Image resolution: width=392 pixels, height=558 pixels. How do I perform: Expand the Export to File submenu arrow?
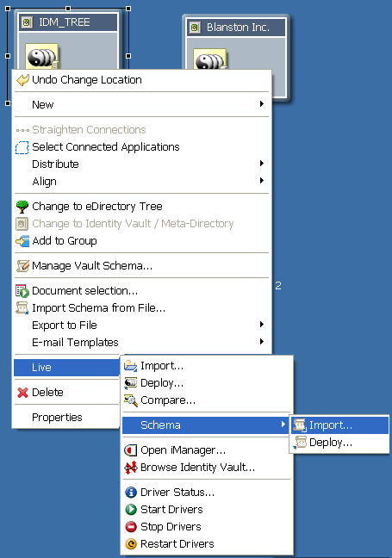coord(262,324)
